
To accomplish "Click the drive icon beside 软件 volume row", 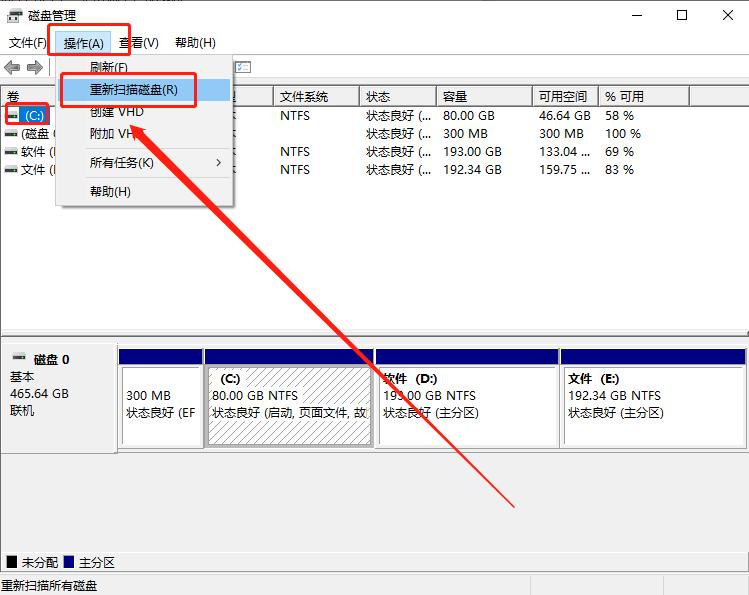I will [x=11, y=152].
